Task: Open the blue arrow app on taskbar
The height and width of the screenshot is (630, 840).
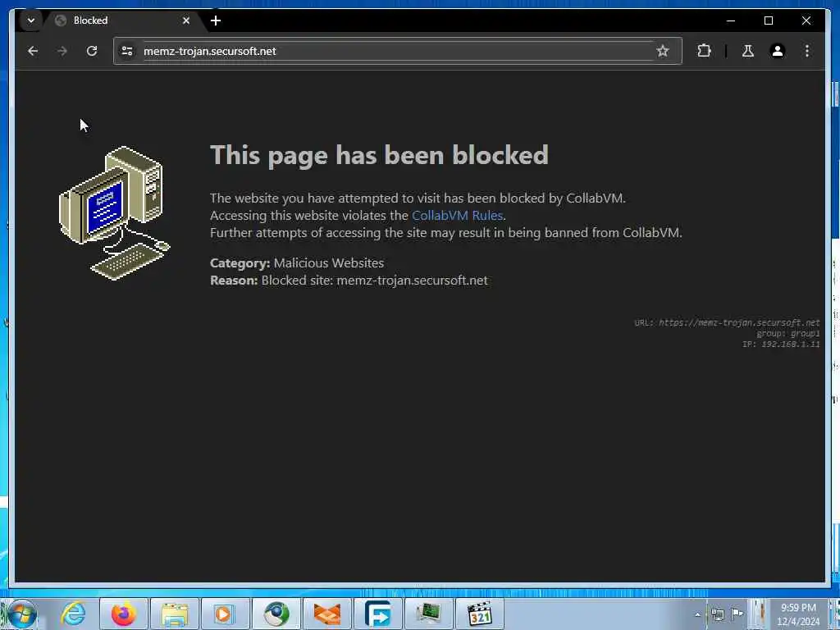Action: click(377, 614)
